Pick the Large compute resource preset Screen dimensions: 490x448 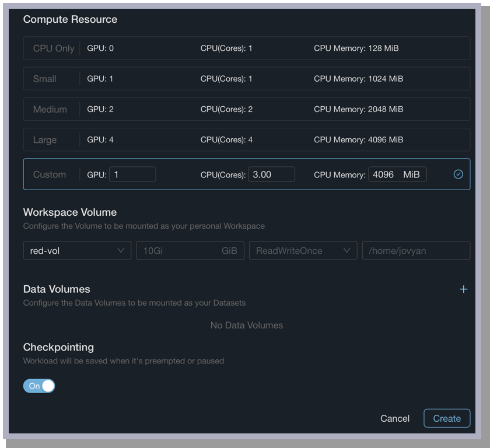(45, 140)
